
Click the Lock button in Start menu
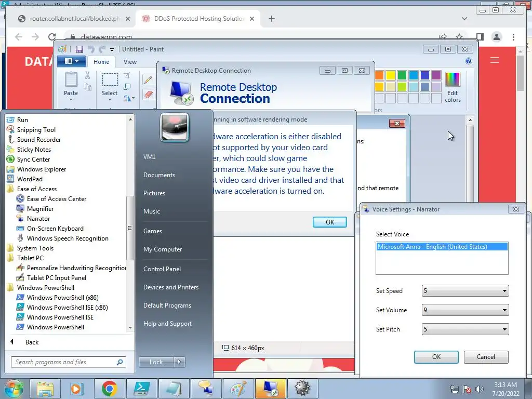tap(156, 362)
